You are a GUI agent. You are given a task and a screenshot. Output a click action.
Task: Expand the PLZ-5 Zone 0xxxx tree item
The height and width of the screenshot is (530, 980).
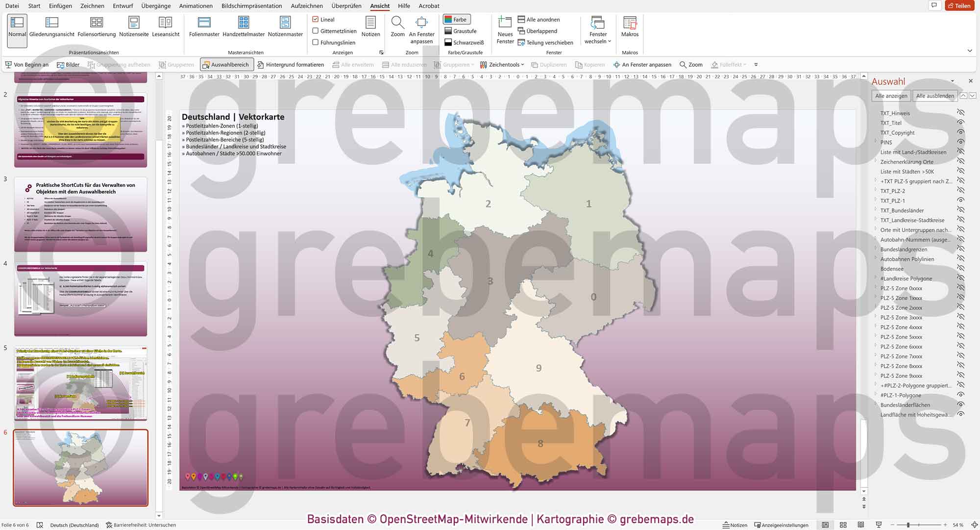point(876,288)
